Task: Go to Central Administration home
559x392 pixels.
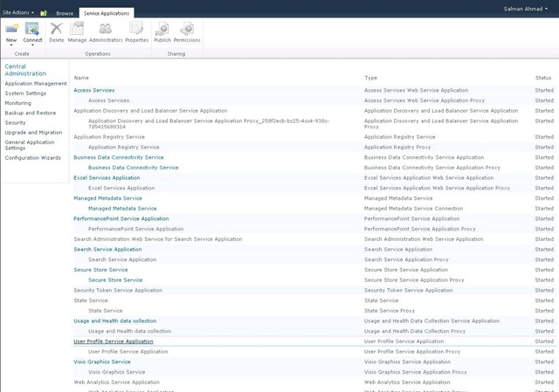Action: pyautogui.click(x=25, y=70)
